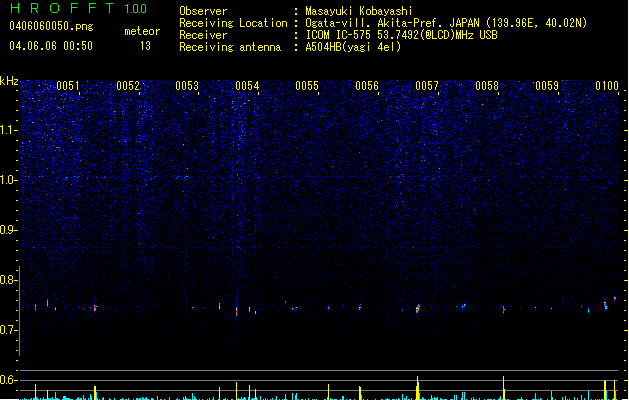Click the 0054 time marker
The height and width of the screenshot is (400, 629).
pyautogui.click(x=247, y=85)
